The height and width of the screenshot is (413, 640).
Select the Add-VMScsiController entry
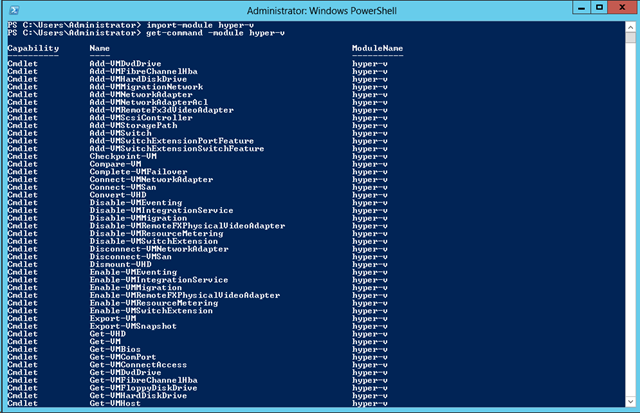point(141,118)
